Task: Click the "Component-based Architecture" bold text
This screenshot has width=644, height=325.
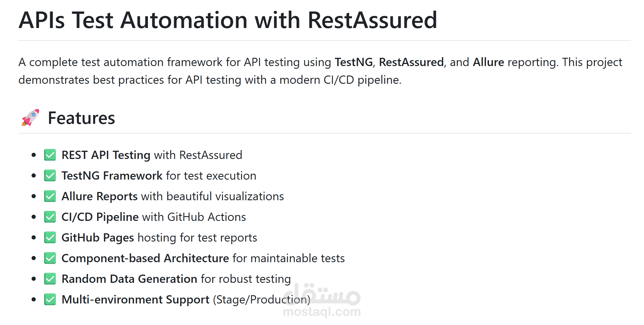Action: click(x=145, y=258)
